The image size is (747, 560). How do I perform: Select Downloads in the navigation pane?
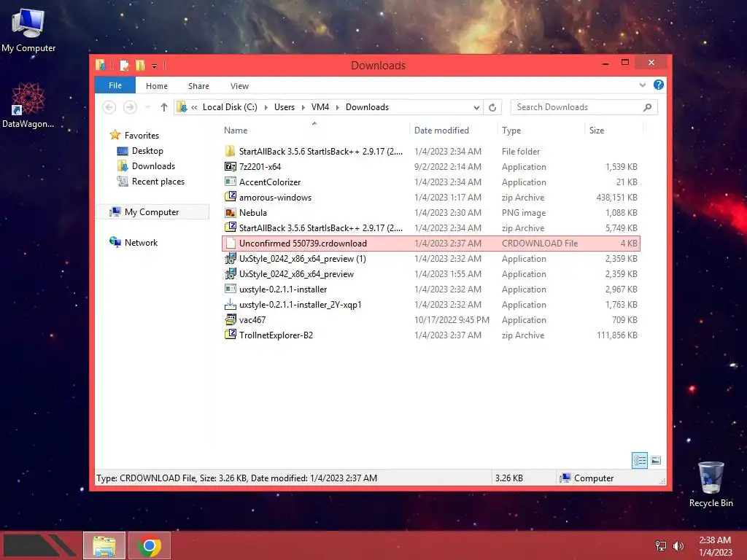point(153,166)
